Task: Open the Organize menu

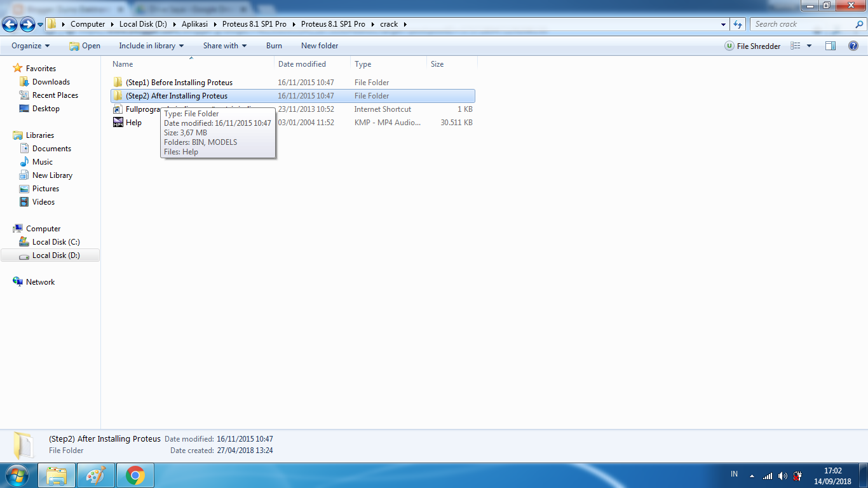Action: pyautogui.click(x=31, y=46)
